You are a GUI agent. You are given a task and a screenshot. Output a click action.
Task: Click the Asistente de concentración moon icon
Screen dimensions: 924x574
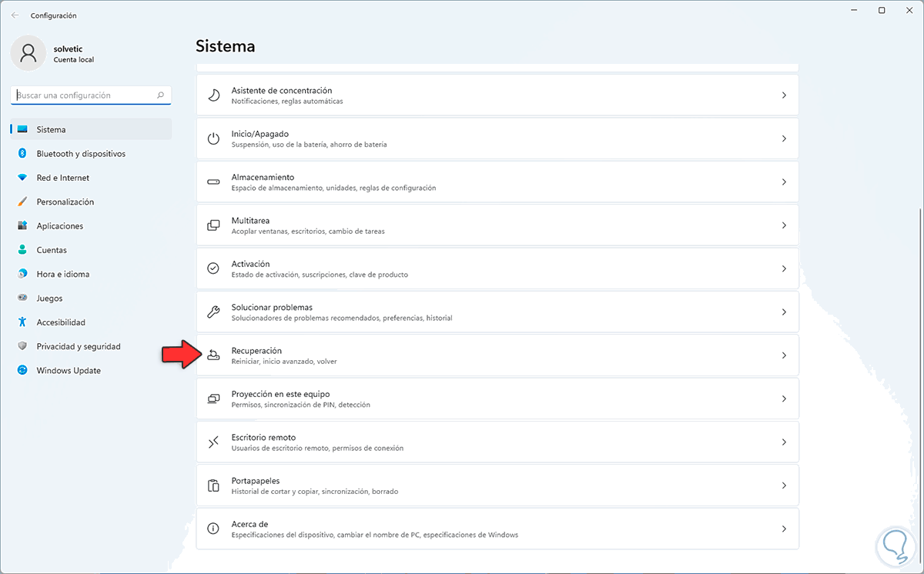pos(214,95)
